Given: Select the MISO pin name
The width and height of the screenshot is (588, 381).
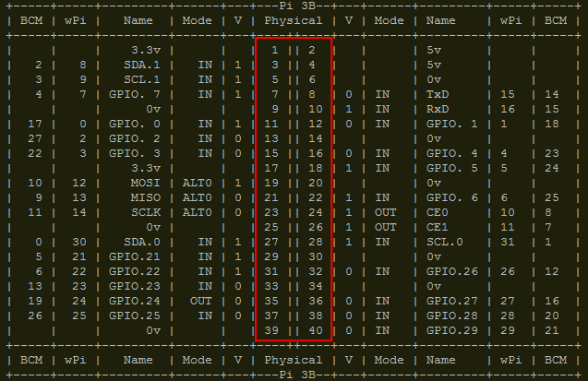Looking at the screenshot, I should coord(146,197).
